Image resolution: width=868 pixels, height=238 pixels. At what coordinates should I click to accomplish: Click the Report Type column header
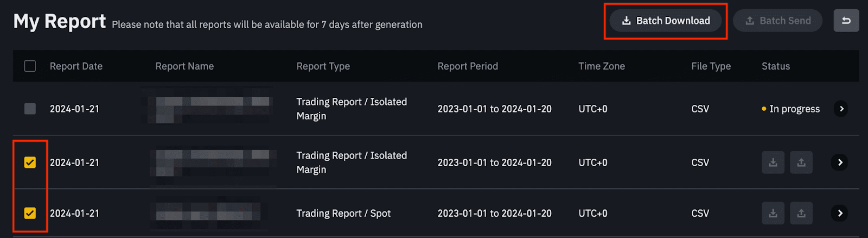(x=323, y=66)
